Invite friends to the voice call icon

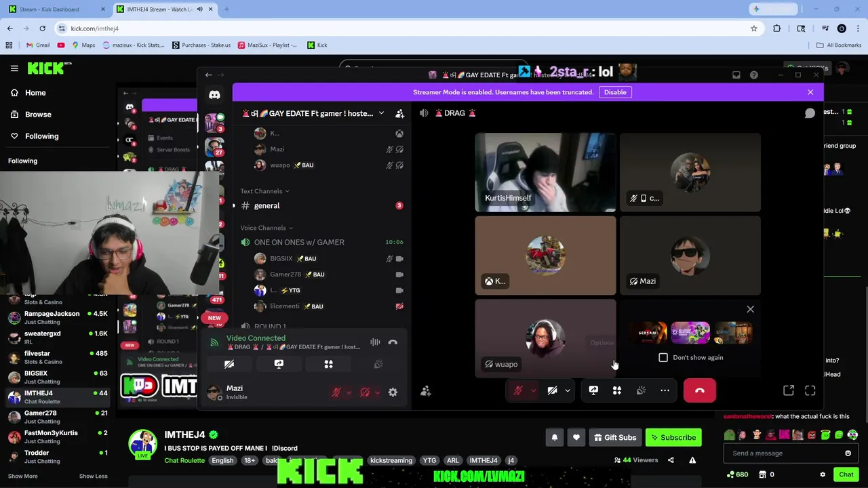coord(426,391)
